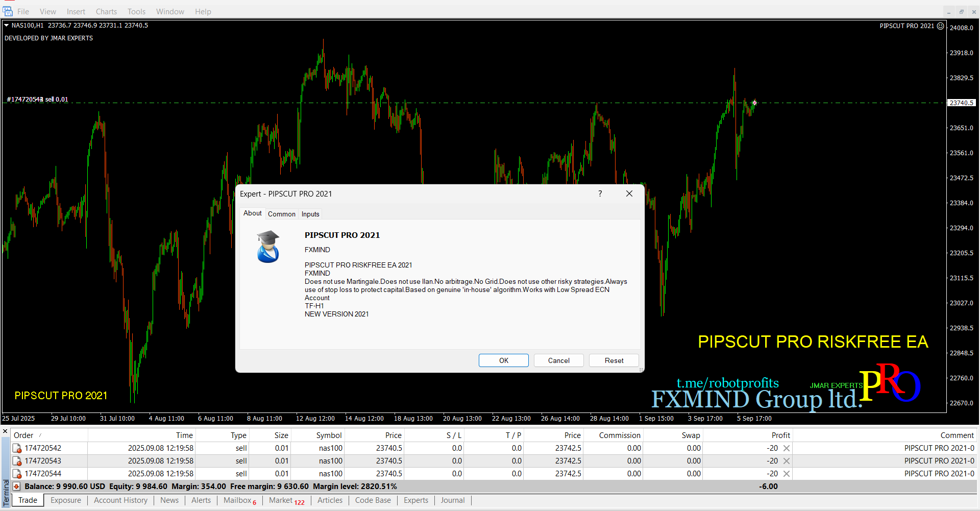The width and height of the screenshot is (980, 511).
Task: Close order 174720543 with its X icon
Action: pos(787,461)
